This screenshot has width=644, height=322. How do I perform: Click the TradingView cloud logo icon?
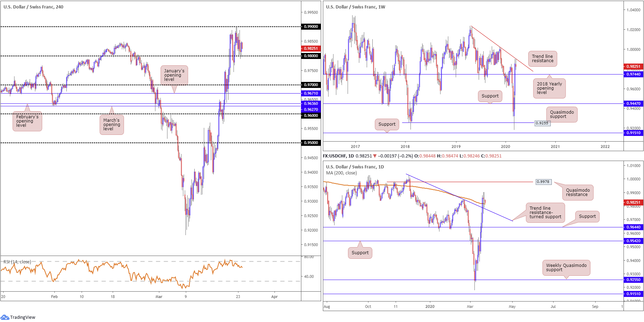[x=5, y=317]
